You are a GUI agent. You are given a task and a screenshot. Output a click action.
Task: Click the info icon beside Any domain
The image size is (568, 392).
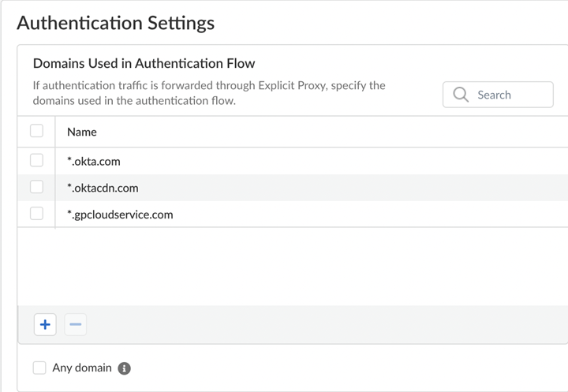124,368
